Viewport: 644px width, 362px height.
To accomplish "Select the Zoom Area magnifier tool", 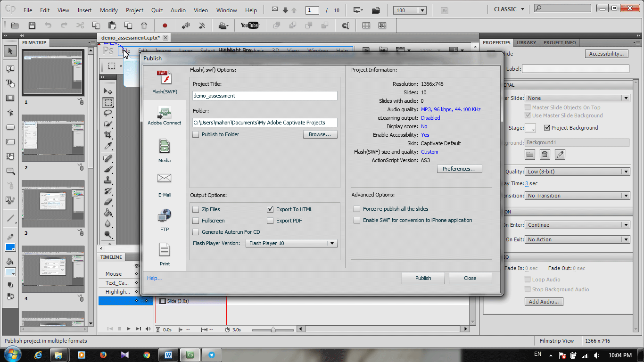I will coord(10,171).
